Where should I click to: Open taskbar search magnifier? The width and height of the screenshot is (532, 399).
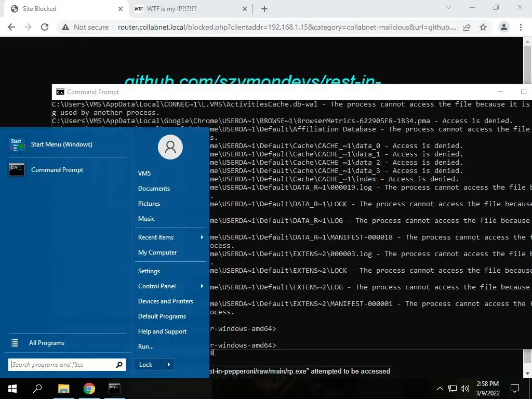click(x=37, y=389)
